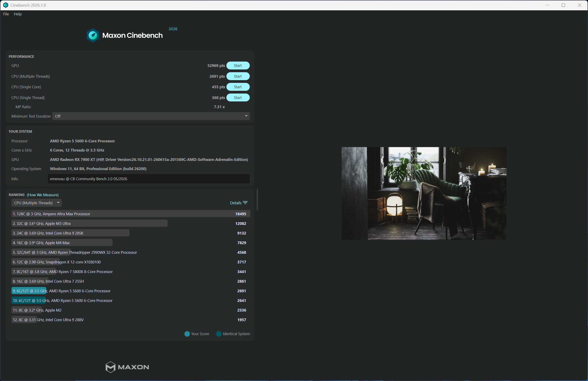Select the Apple M2 ranking row
Image resolution: width=588 pixels, height=381 pixels.
coord(131,310)
